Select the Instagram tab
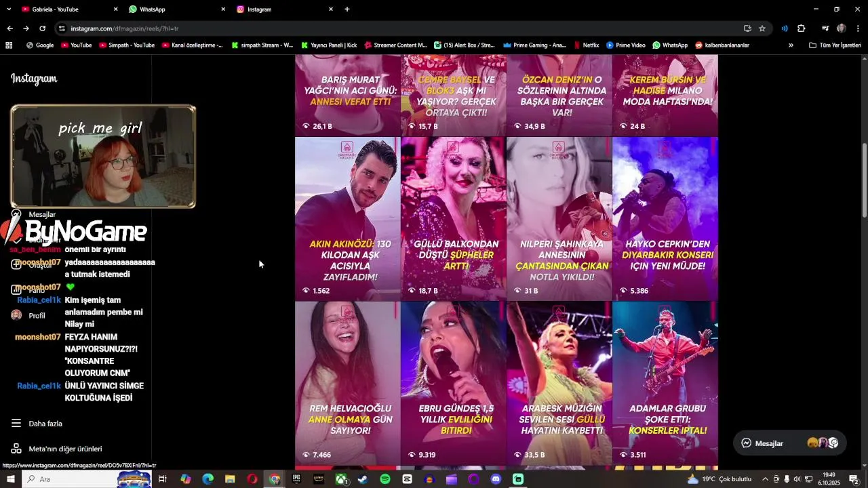This screenshot has height=488, width=868. [283, 9]
